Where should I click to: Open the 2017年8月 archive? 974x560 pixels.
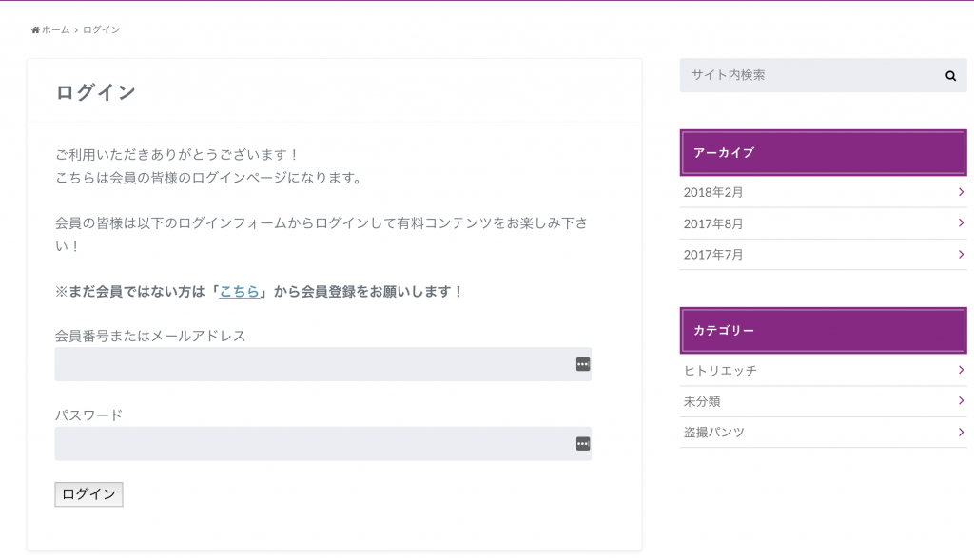tap(713, 223)
